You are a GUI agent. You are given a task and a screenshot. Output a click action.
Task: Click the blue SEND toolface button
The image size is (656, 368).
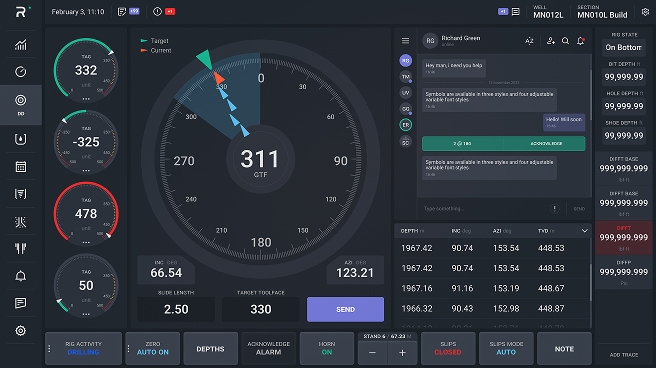point(345,309)
